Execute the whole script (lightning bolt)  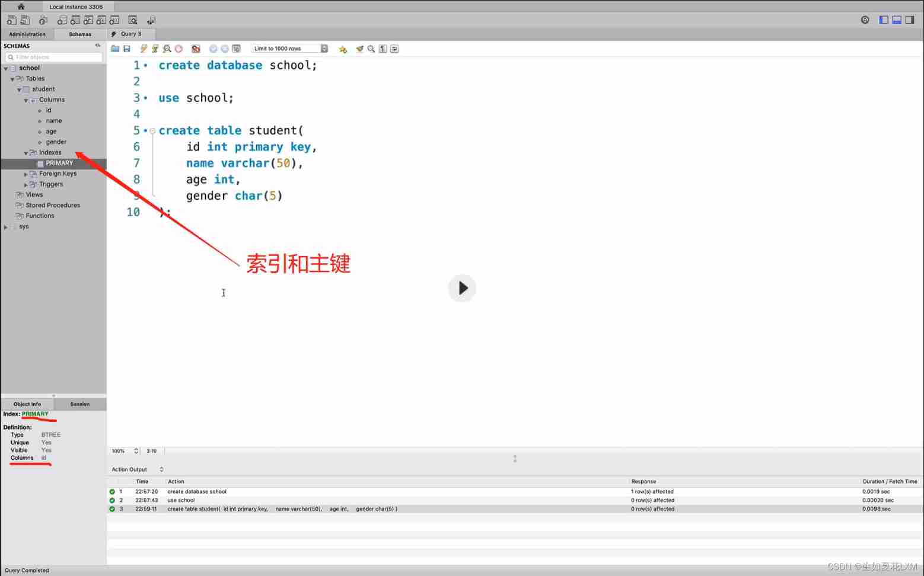[x=144, y=49]
